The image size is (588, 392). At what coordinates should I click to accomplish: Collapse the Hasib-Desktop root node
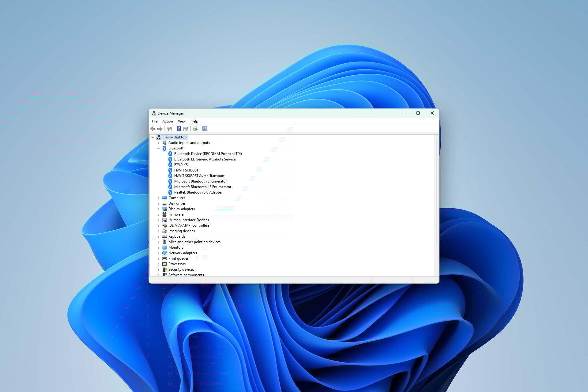pos(153,137)
